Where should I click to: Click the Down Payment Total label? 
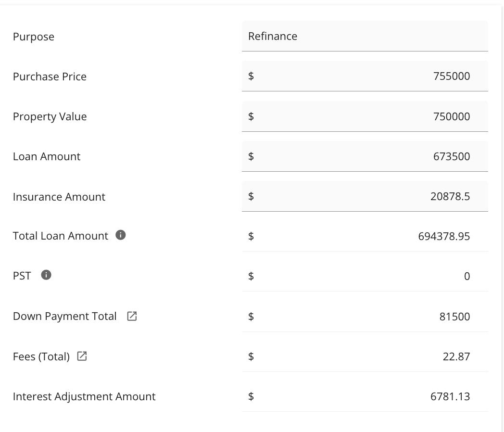[x=64, y=316]
